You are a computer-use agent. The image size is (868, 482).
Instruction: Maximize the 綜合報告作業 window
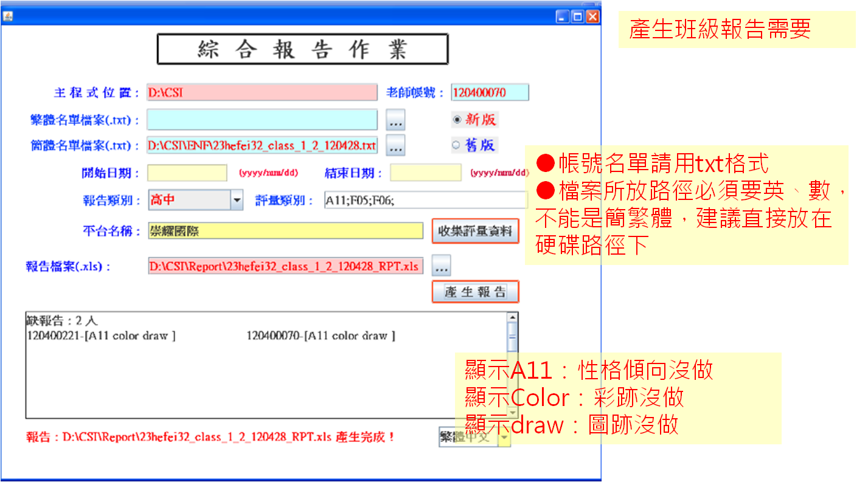coord(577,17)
